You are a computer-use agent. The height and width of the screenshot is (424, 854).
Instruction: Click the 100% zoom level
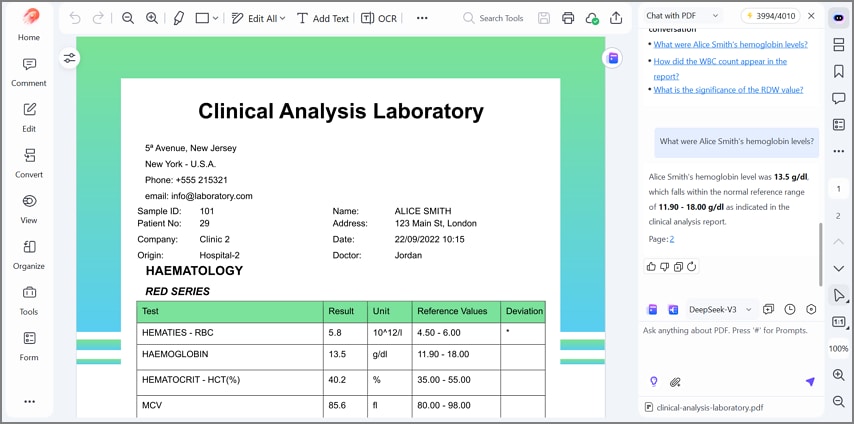pyautogui.click(x=839, y=348)
